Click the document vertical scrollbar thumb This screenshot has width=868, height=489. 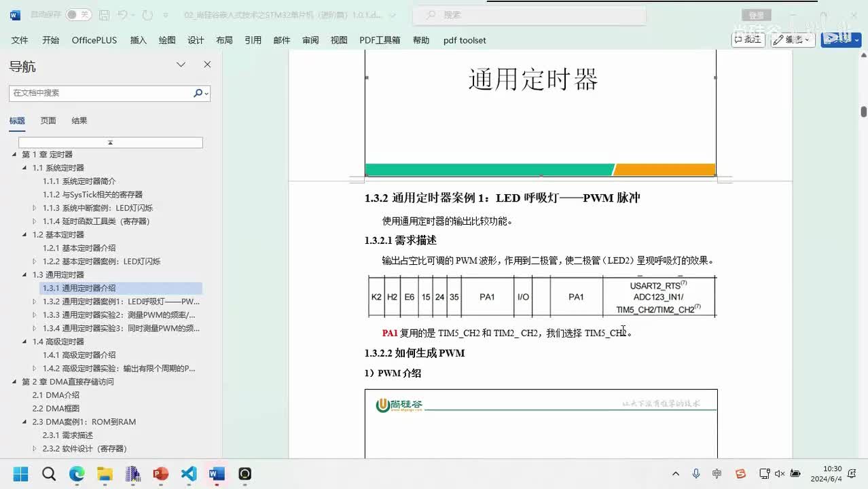(864, 111)
